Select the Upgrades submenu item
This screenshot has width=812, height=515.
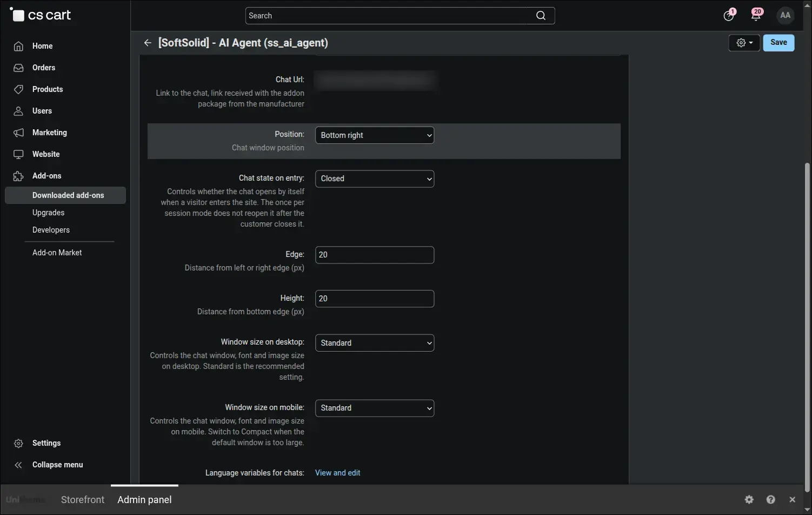tap(48, 213)
